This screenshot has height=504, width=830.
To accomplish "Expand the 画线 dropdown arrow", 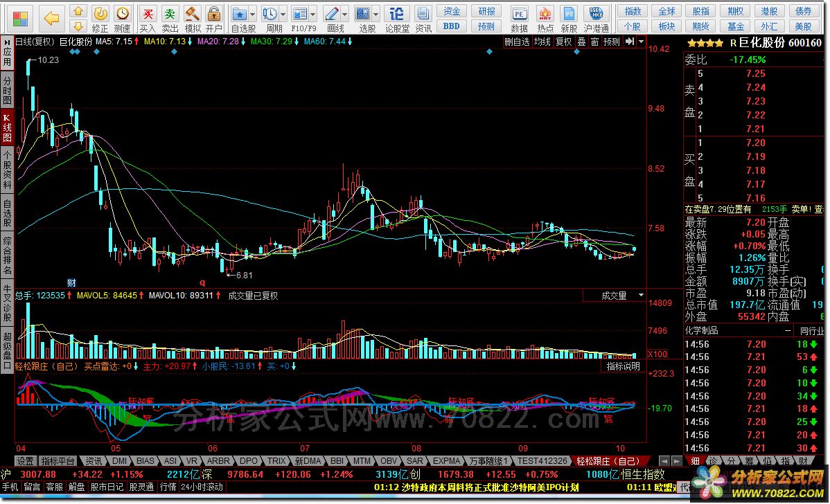I will [344, 15].
